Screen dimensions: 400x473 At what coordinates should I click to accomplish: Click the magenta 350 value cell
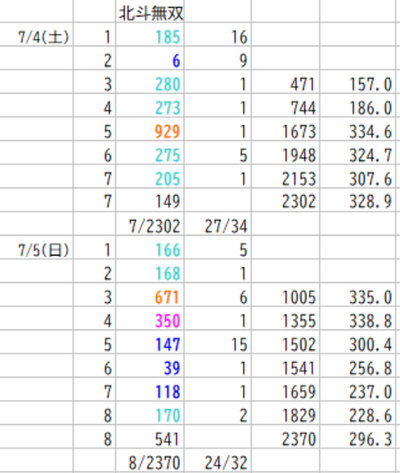pyautogui.click(x=150, y=321)
